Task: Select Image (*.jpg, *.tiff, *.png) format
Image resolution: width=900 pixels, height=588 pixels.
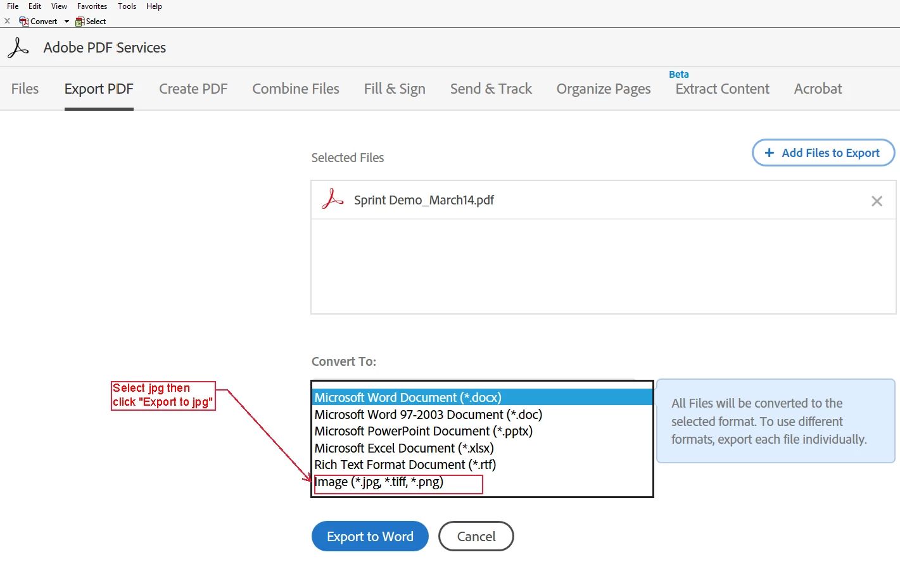Action: [x=483, y=482]
